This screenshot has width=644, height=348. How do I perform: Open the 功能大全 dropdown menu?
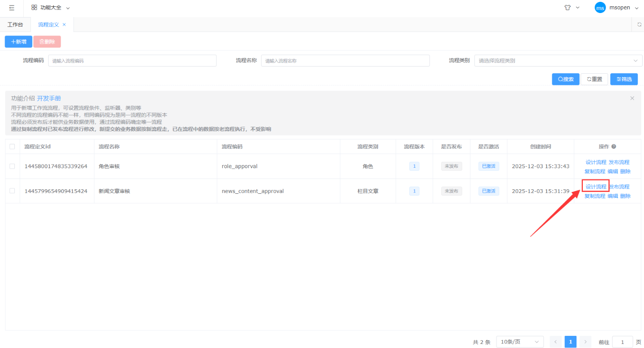51,8
